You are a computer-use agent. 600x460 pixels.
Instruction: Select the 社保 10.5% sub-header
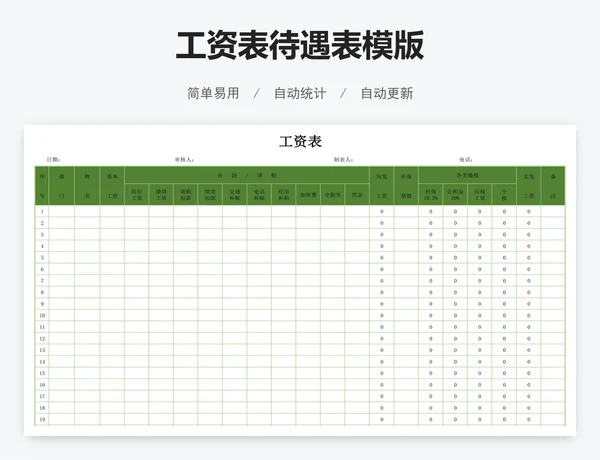pos(430,194)
